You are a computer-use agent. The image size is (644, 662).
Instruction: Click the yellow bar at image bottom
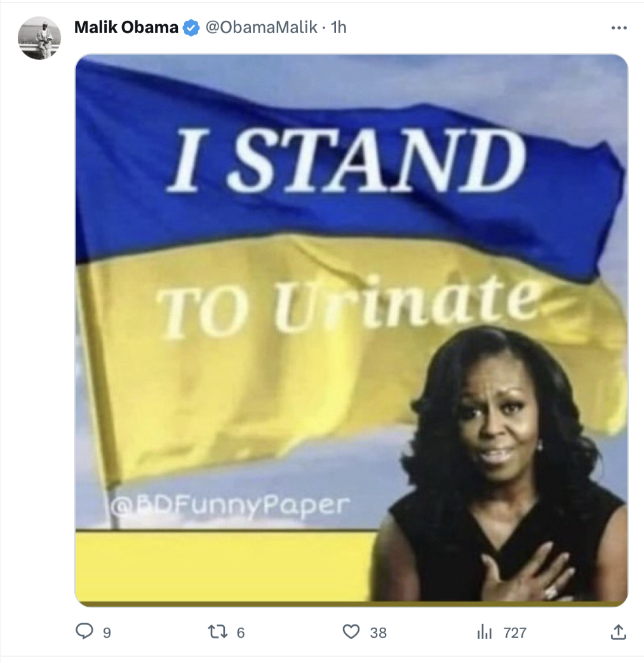click(x=222, y=565)
